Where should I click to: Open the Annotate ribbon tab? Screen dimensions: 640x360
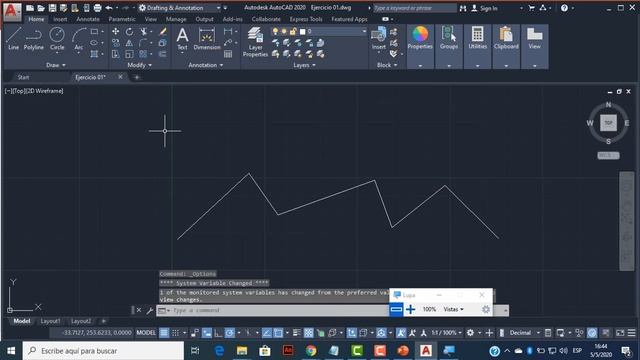[x=88, y=19]
